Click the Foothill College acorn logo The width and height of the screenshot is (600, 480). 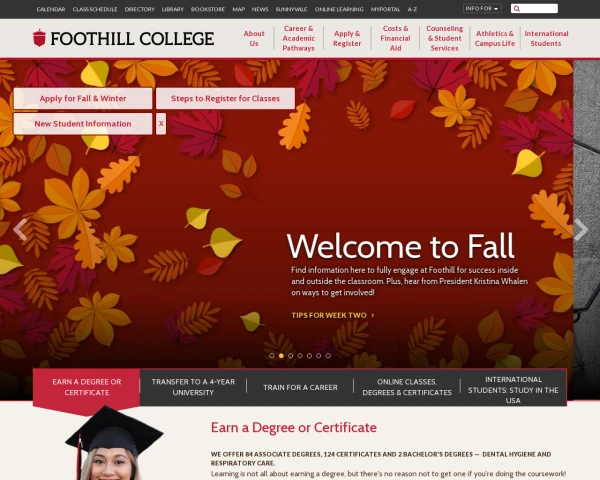pyautogui.click(x=39, y=38)
